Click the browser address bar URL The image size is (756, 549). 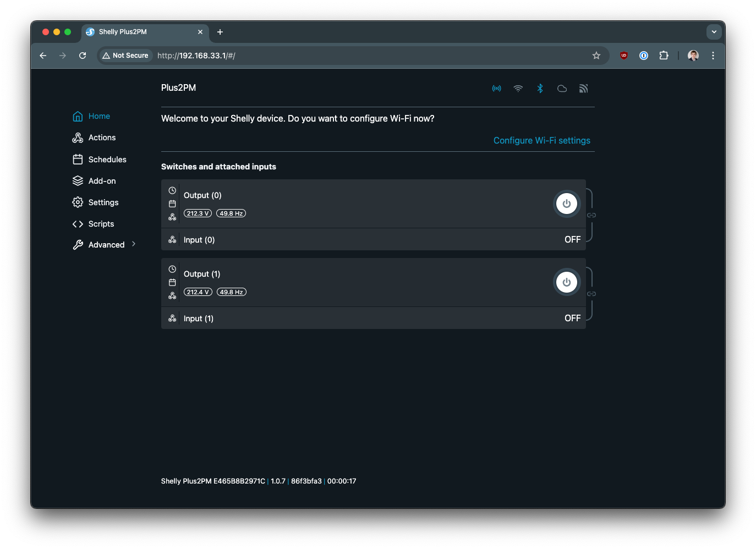(196, 56)
